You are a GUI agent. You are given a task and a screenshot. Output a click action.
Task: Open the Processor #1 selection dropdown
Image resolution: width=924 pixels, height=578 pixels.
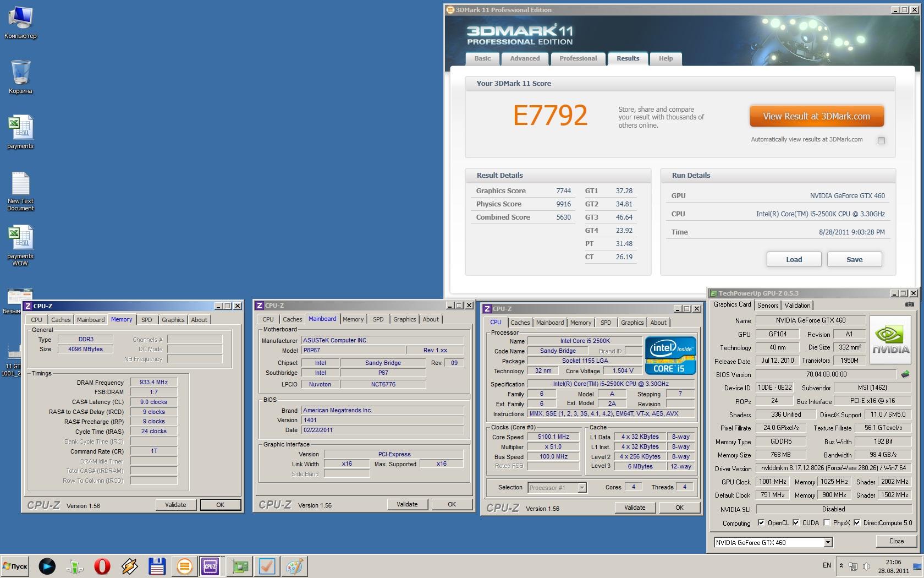coord(582,488)
